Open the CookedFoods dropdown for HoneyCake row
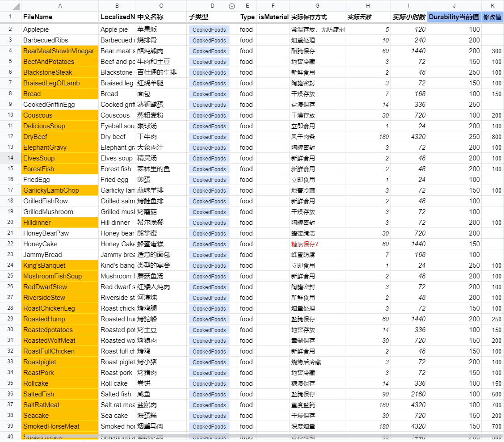 (x=209, y=244)
